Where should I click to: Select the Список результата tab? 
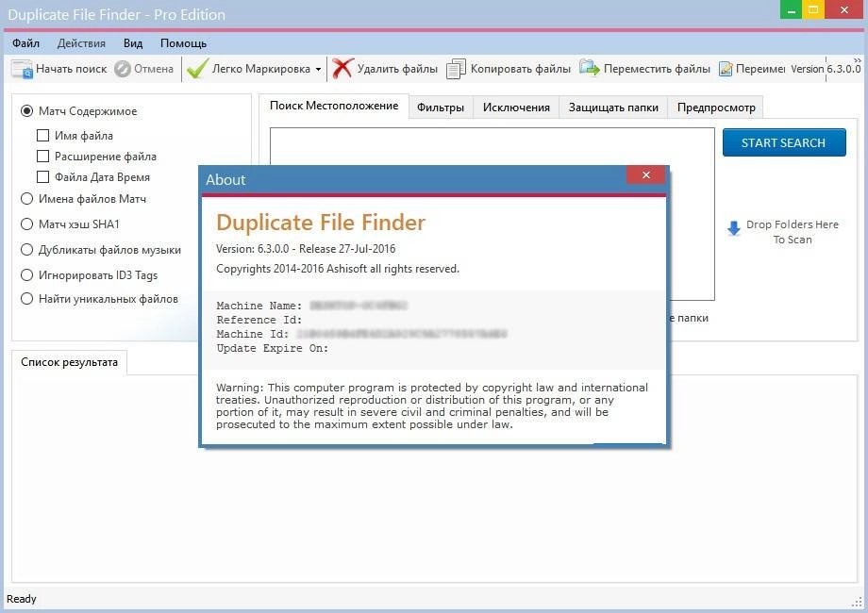pos(69,362)
